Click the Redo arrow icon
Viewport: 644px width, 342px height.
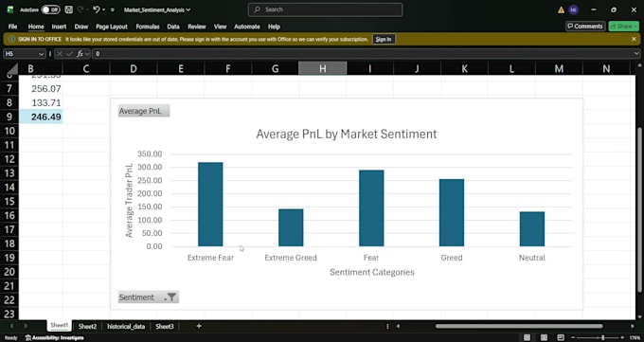click(x=80, y=9)
